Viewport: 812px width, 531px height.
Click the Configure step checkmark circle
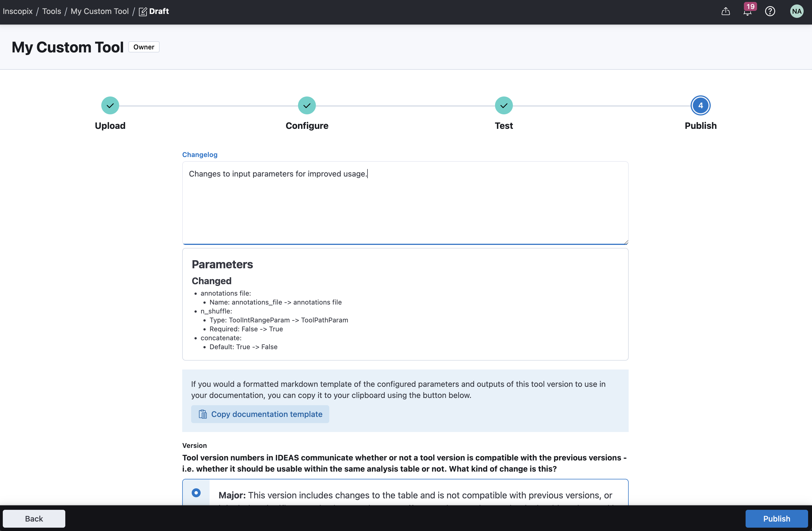coord(307,105)
